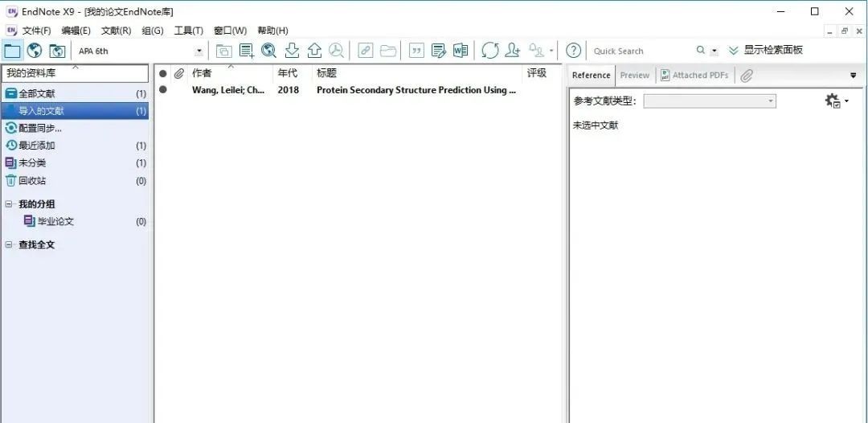Select 毕业论文 group
Viewport: 868px width, 423px height.
pos(76,221)
